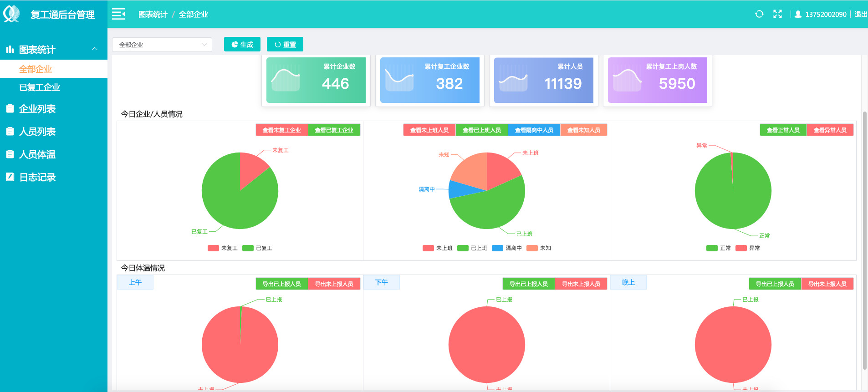Click the 累计复工企业数 card chart icon

point(399,80)
